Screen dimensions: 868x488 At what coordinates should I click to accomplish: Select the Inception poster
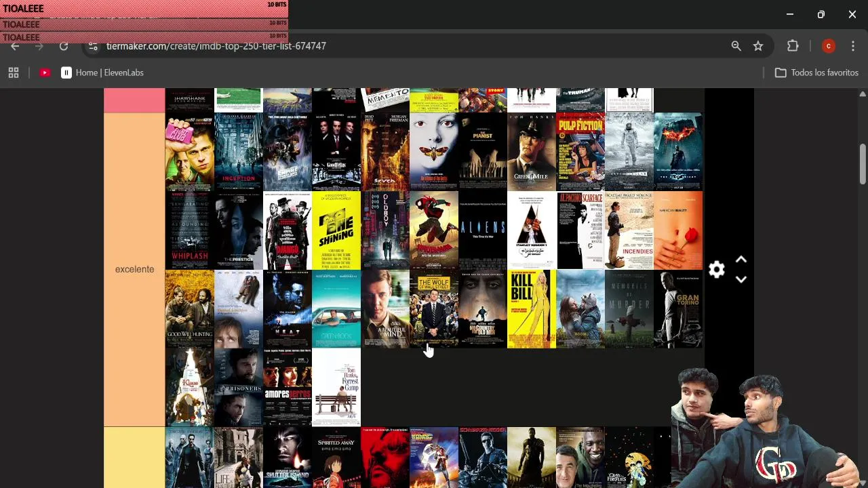(238, 152)
